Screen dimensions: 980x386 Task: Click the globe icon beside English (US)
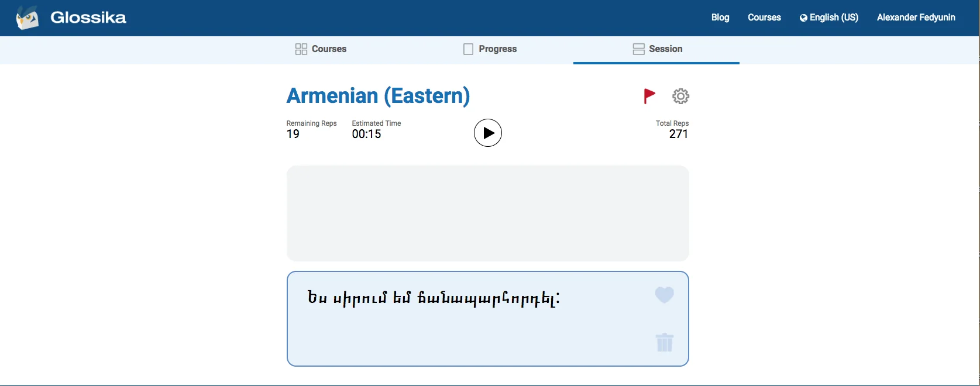(x=803, y=18)
